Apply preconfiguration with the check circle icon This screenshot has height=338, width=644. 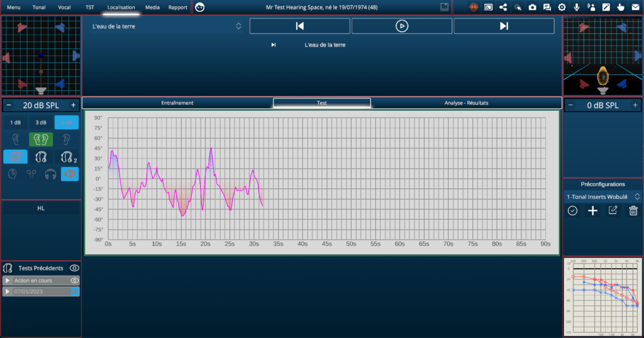[572, 210]
